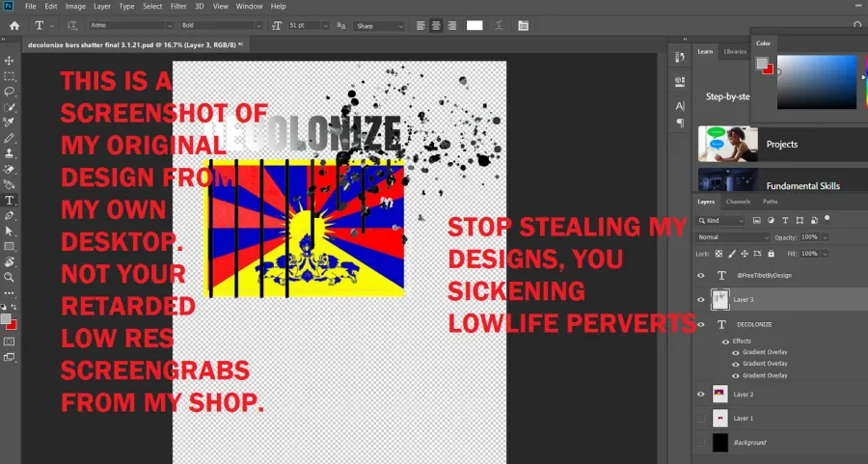Show the Background layer visibility box

[701, 443]
